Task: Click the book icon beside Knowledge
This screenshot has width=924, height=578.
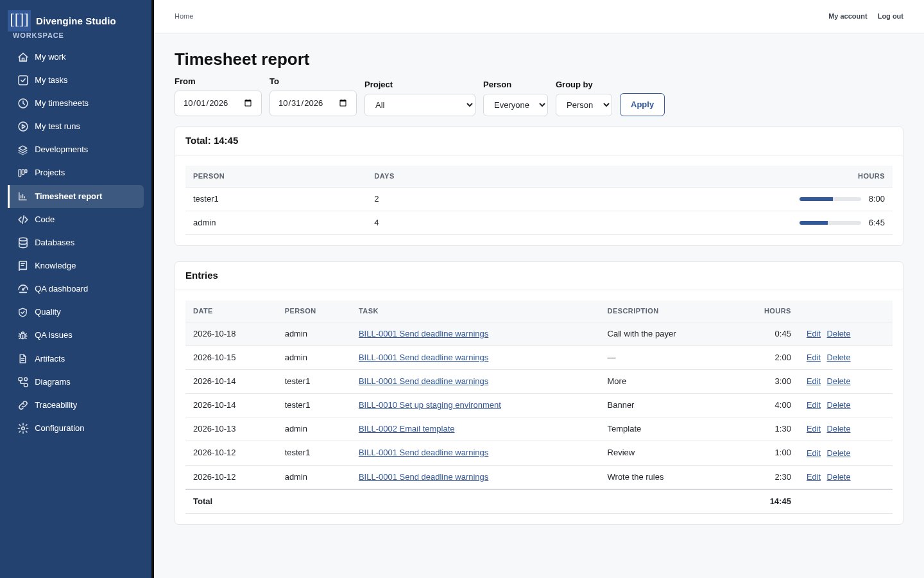Action: [23, 266]
